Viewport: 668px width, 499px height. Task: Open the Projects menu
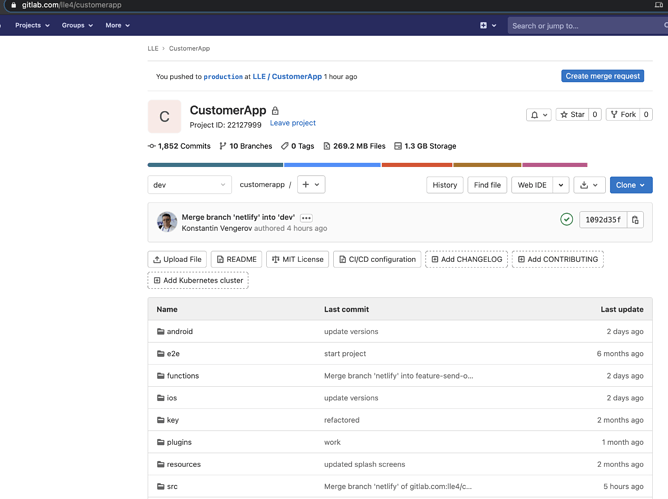click(x=32, y=26)
